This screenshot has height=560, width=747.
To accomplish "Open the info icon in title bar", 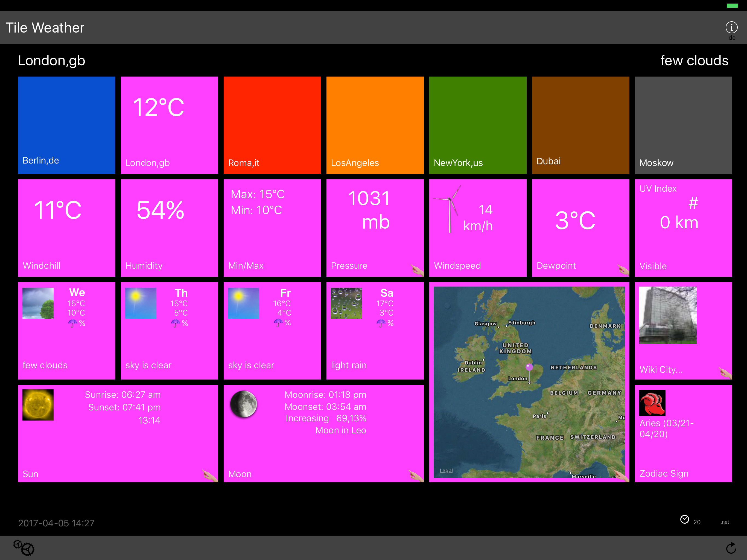I will 731,27.
